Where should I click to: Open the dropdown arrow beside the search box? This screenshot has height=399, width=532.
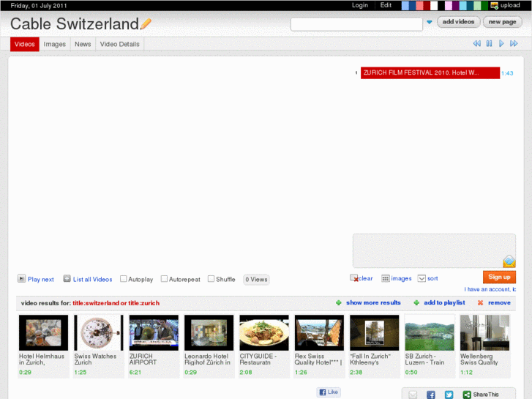click(x=430, y=22)
